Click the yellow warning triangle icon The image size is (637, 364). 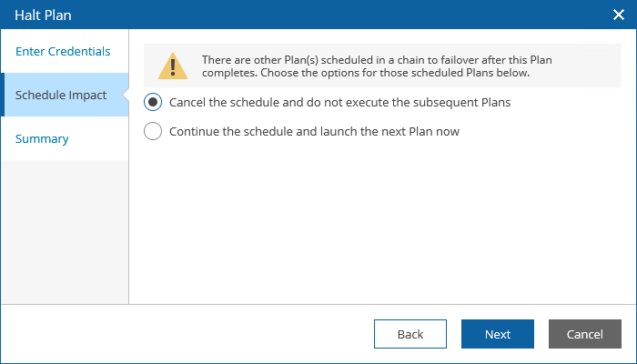tap(172, 66)
